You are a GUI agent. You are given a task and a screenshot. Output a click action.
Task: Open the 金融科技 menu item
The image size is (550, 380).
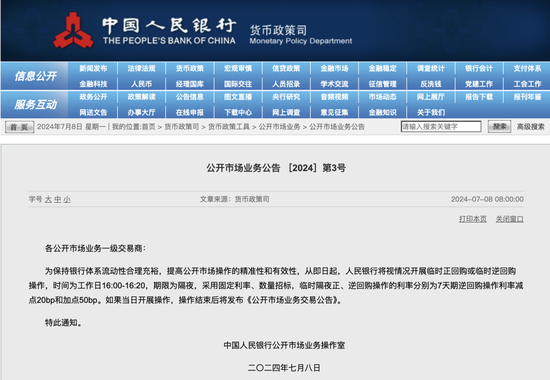(x=93, y=84)
